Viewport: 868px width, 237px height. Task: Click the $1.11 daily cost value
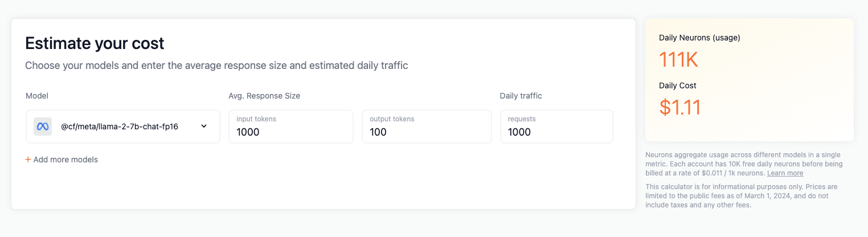point(680,107)
